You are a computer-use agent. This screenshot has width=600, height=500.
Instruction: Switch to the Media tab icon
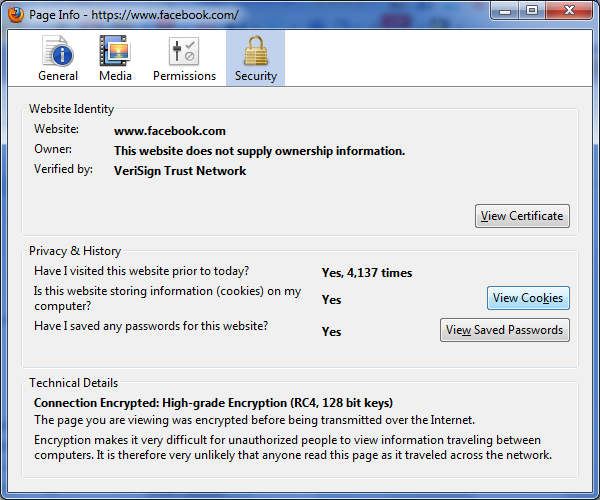coord(115,51)
